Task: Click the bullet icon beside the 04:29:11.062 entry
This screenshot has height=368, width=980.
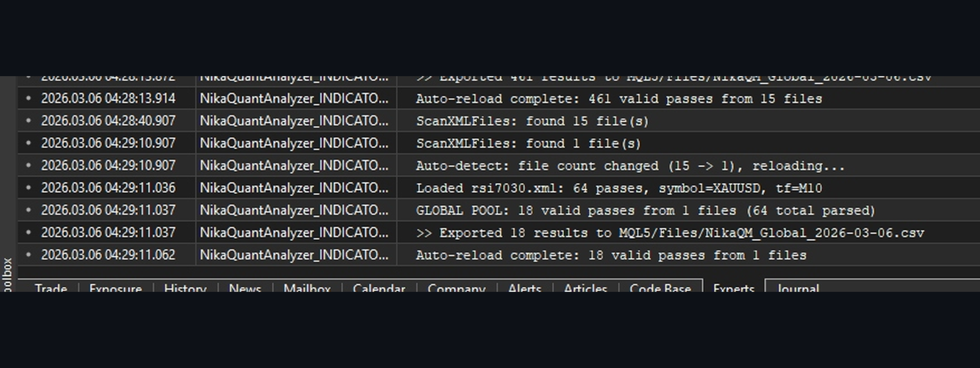Action: point(29,255)
